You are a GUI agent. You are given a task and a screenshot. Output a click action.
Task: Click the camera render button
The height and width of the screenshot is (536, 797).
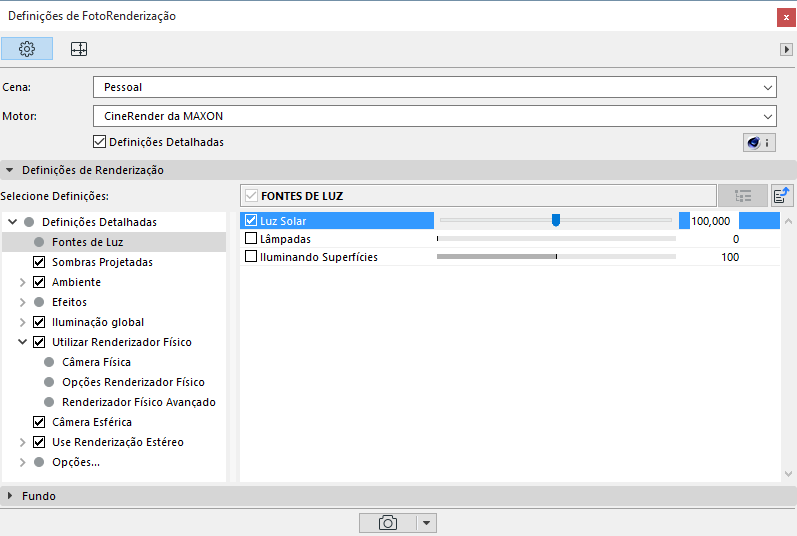click(388, 523)
